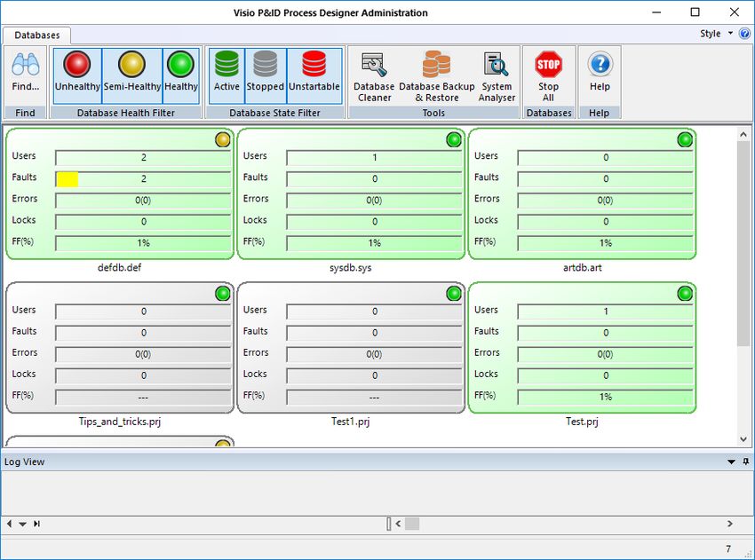Select the Databases ribbon tab
Image resolution: width=755 pixels, height=560 pixels.
37,35
